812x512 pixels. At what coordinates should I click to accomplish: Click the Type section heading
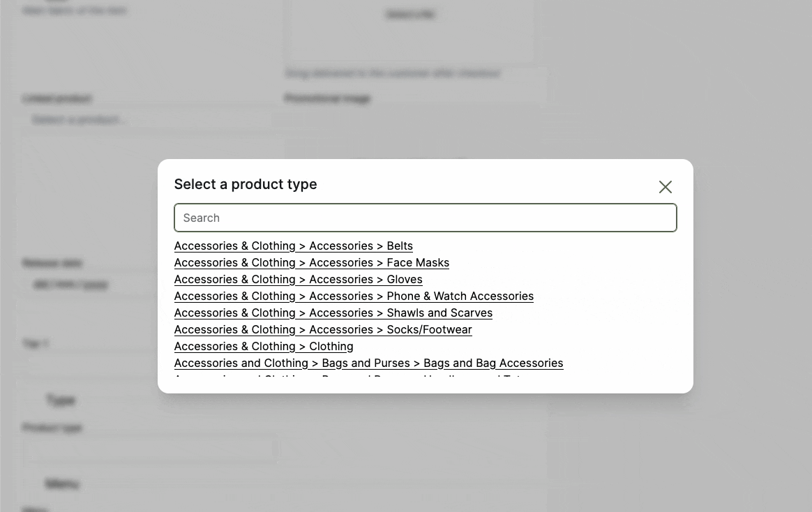pos(61,400)
